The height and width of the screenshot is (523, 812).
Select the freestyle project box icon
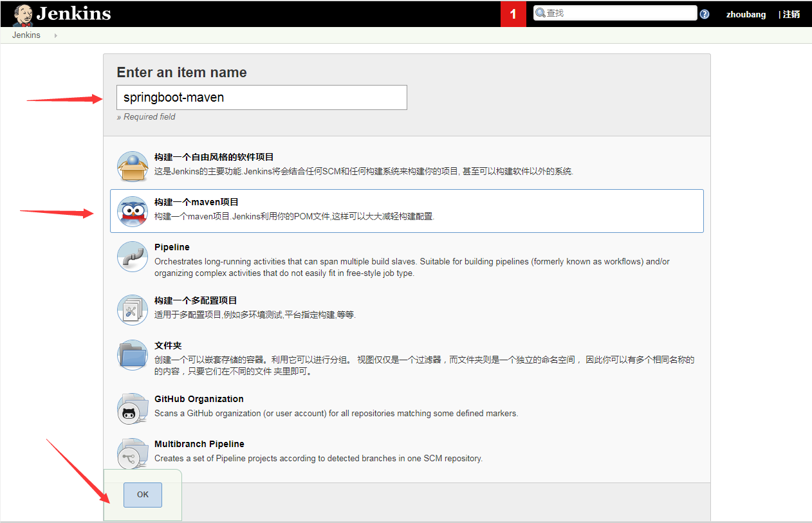(x=133, y=167)
